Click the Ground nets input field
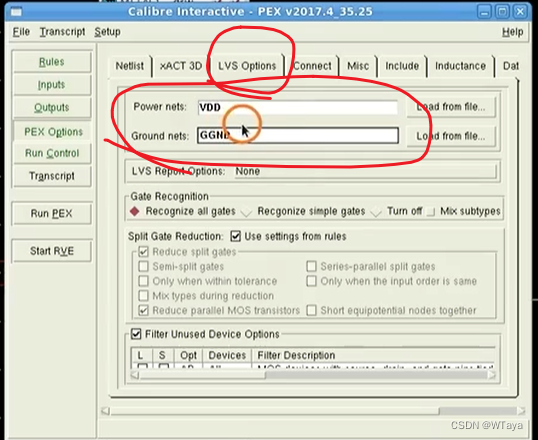538x440 pixels. coord(297,135)
